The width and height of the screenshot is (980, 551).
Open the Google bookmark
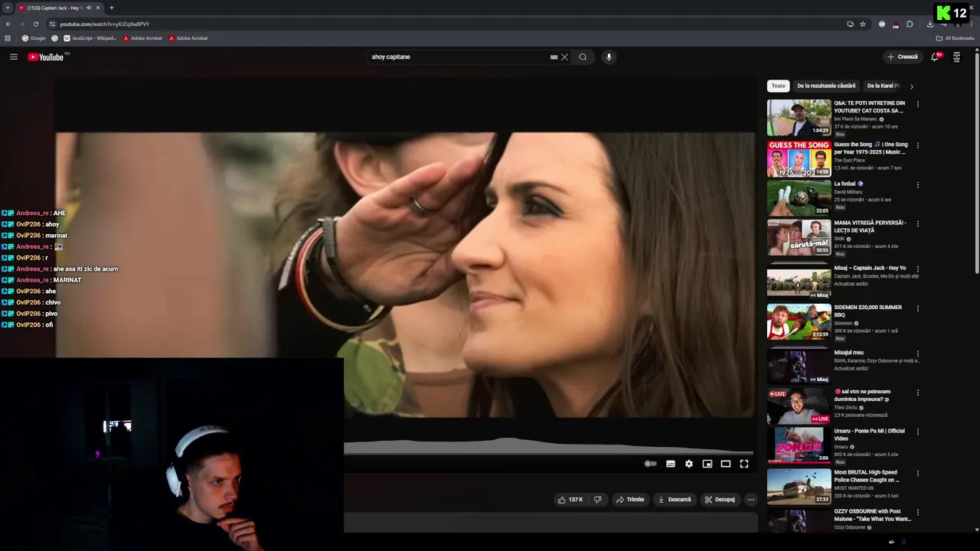[x=34, y=37]
